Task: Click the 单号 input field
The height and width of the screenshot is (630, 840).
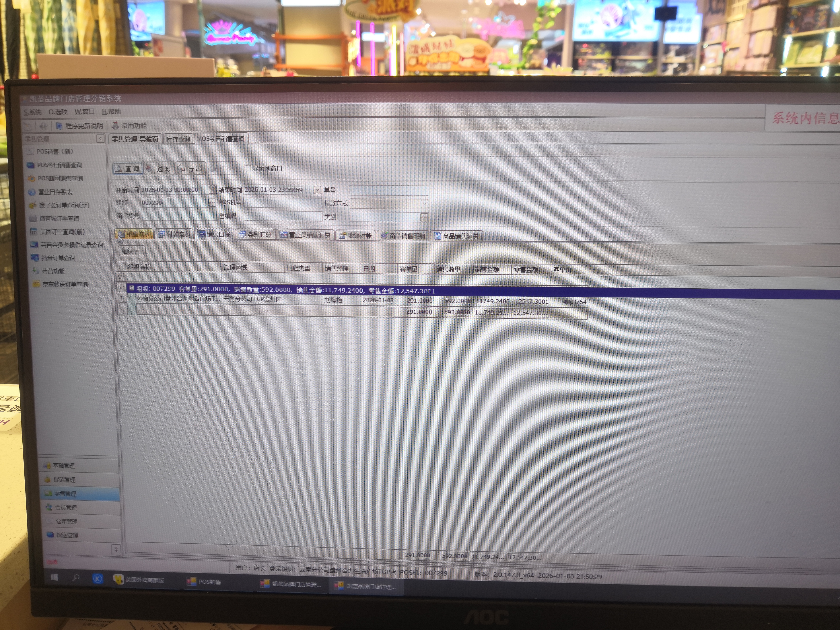Action: [x=389, y=190]
